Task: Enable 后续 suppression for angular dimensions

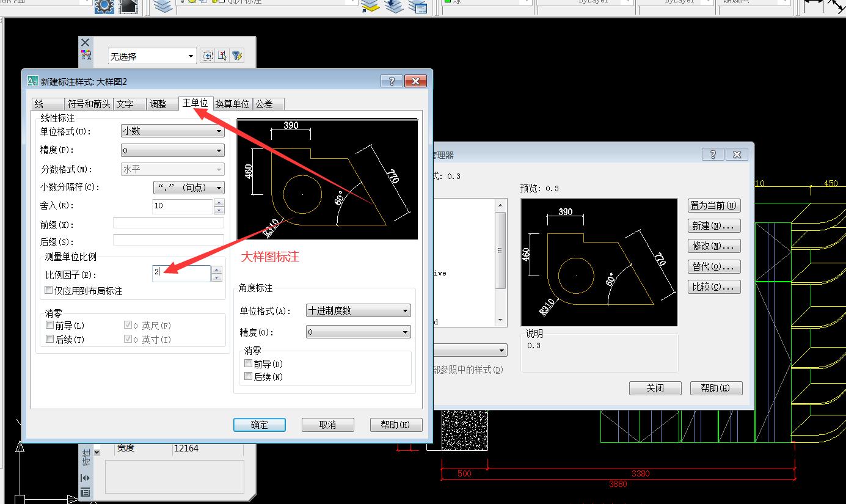Action: 248,376
